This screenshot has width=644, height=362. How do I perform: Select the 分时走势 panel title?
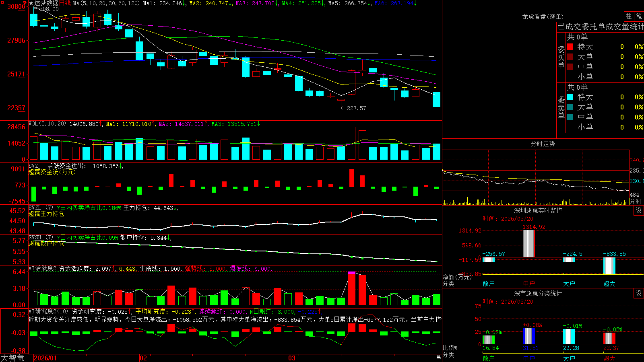[543, 144]
